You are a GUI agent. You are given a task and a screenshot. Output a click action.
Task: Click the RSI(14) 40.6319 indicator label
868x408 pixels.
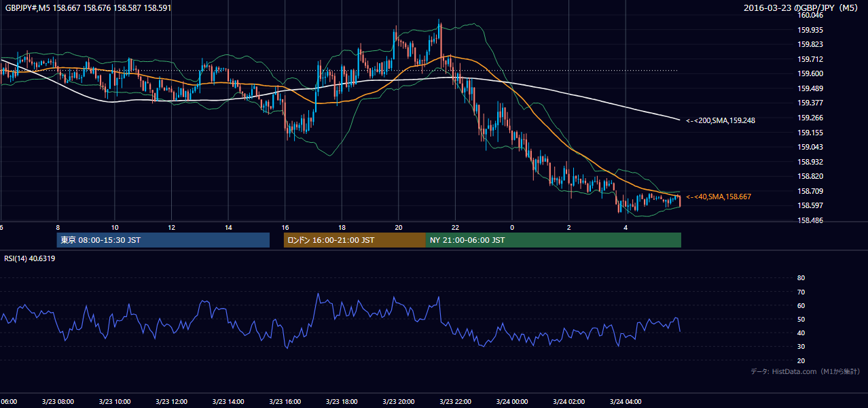[x=30, y=258]
